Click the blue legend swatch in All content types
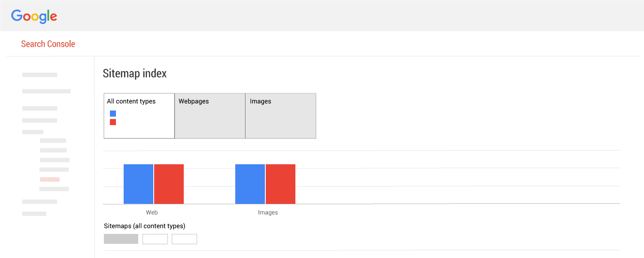This screenshot has height=258, width=644. [113, 114]
